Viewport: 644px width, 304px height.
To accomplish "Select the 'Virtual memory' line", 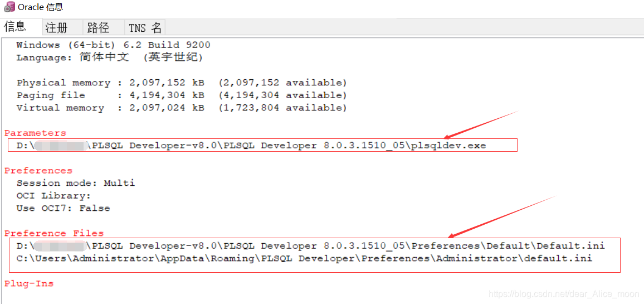I will pos(182,108).
